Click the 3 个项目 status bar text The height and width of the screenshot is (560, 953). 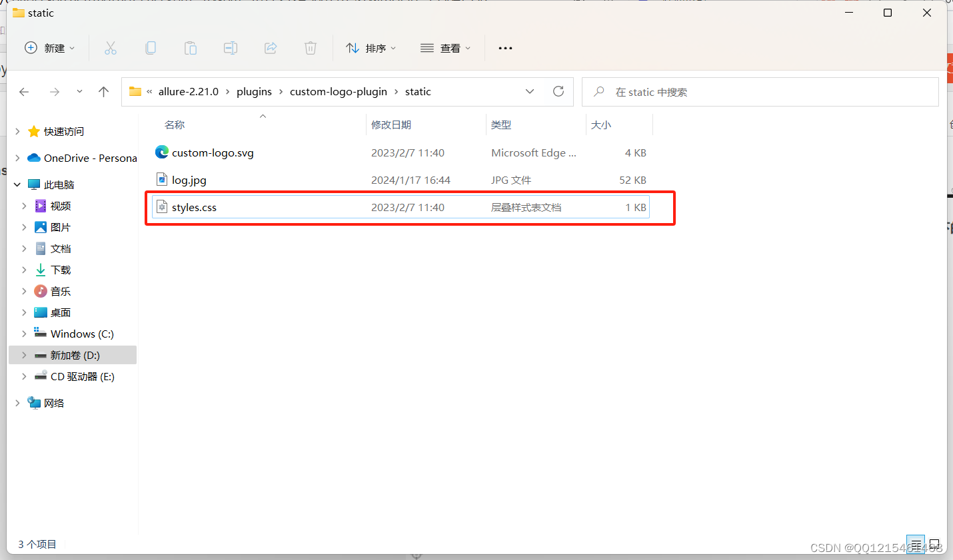[37, 545]
